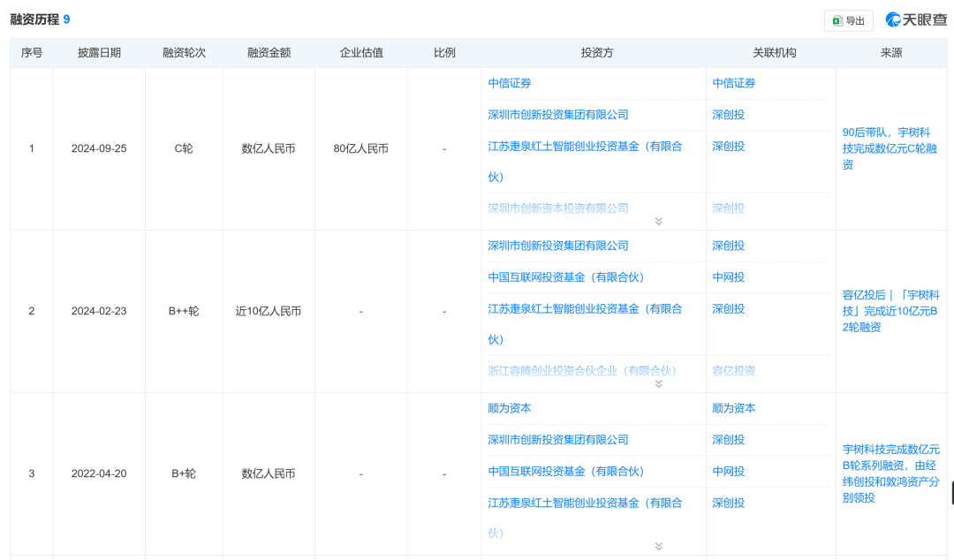This screenshot has height=560, width=954.
Task: Click 深创投 next to 深圳市创新投资集团 in B+轮 row
Action: click(729, 440)
